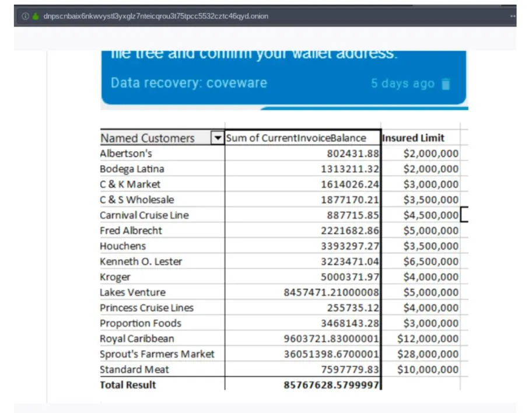This screenshot has width=532, height=413.
Task: Select Sprout's Farmers Market insured limit cell
Action: (x=421, y=354)
